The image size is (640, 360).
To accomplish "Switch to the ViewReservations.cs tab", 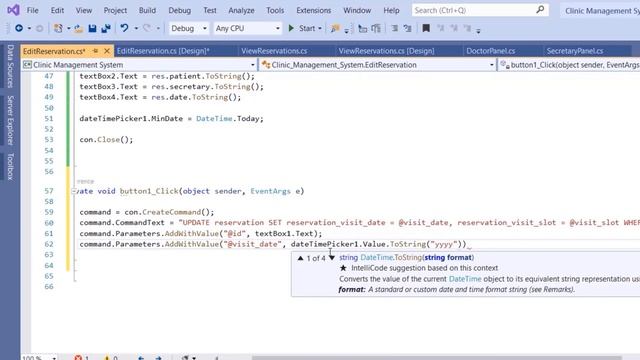I will (x=274, y=51).
